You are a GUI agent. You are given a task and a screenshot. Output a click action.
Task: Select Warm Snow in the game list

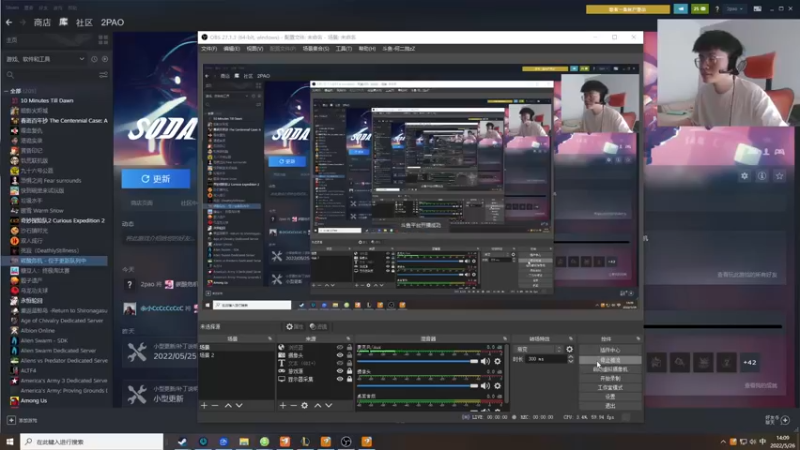pyautogui.click(x=42, y=210)
